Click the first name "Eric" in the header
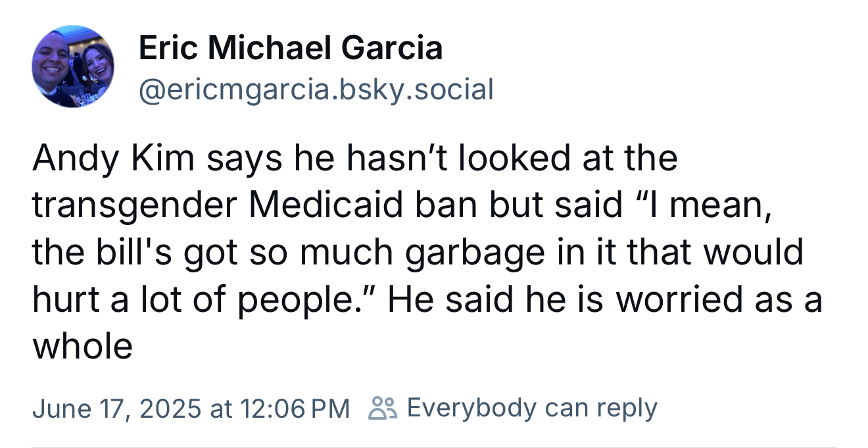This screenshot has height=448, width=868. tap(168, 47)
